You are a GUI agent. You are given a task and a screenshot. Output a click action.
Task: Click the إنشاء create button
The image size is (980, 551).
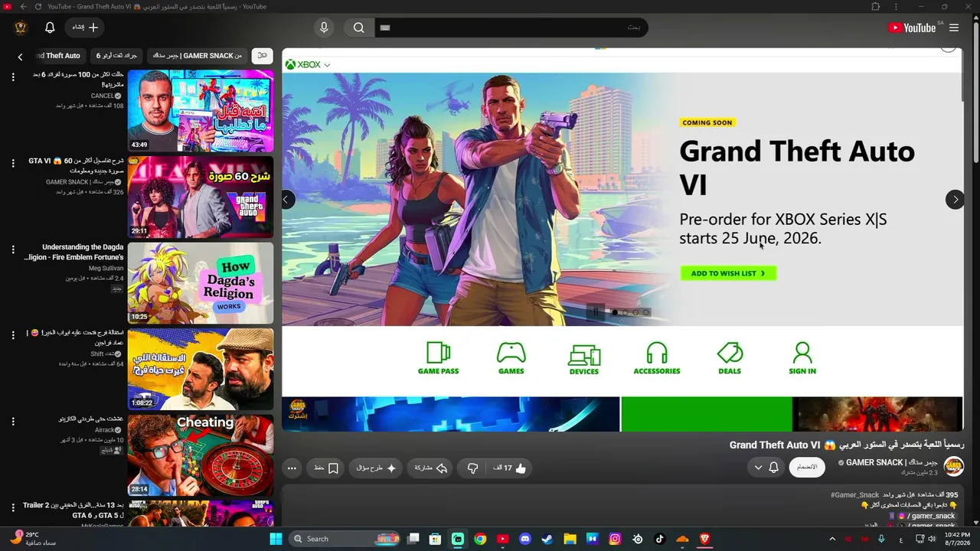tap(85, 28)
